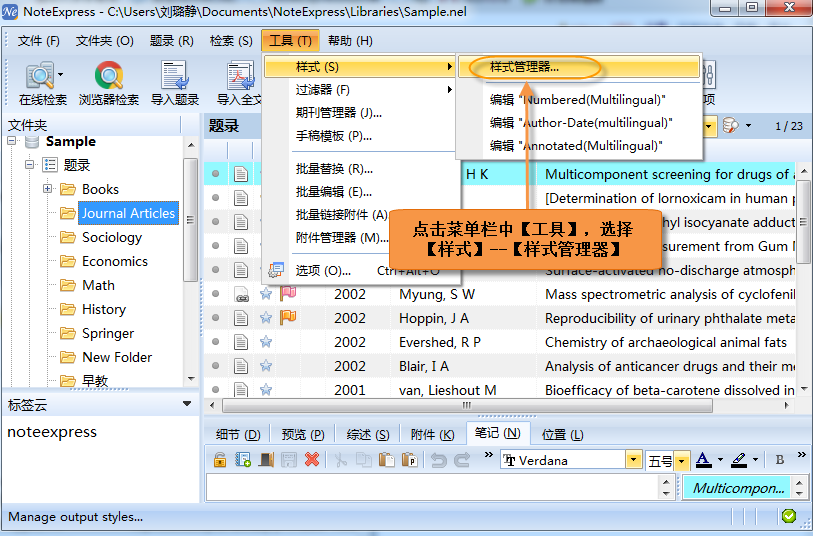813x536 pixels.
Task: Collapse the 题录 tree node
Action: 30,165
